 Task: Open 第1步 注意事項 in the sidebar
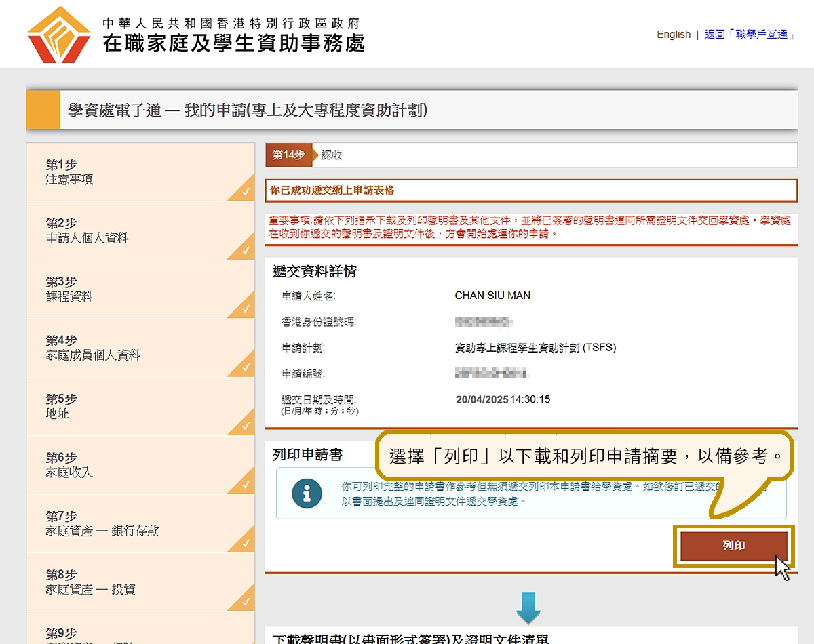click(140, 172)
